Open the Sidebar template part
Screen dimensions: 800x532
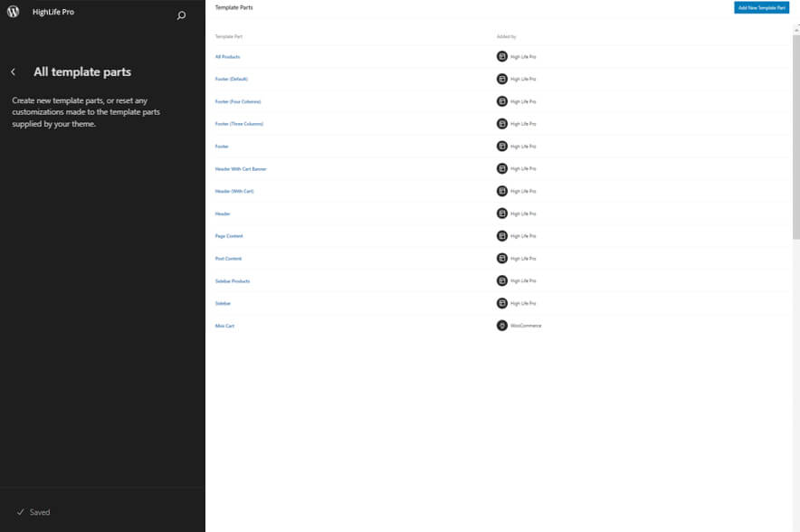point(223,303)
